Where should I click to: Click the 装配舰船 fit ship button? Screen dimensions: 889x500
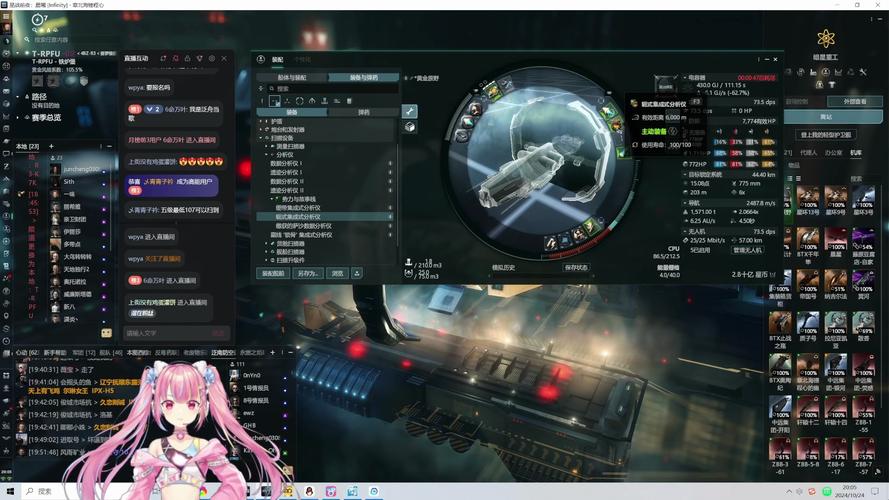point(273,273)
